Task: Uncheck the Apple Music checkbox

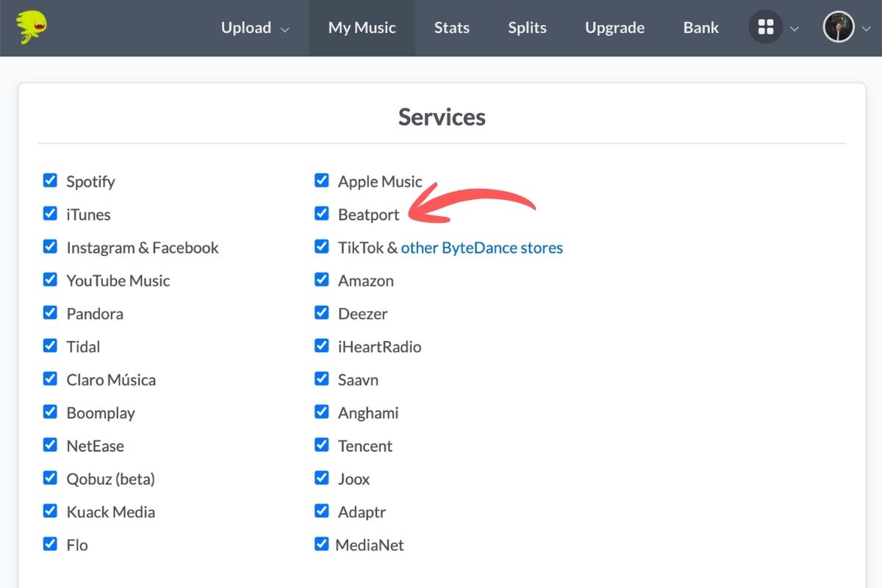Action: click(321, 180)
